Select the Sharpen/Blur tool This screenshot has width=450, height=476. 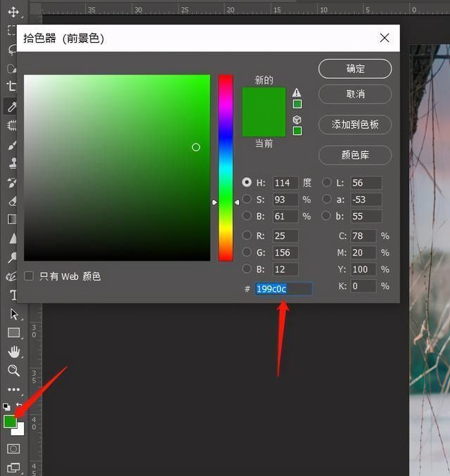[13, 238]
